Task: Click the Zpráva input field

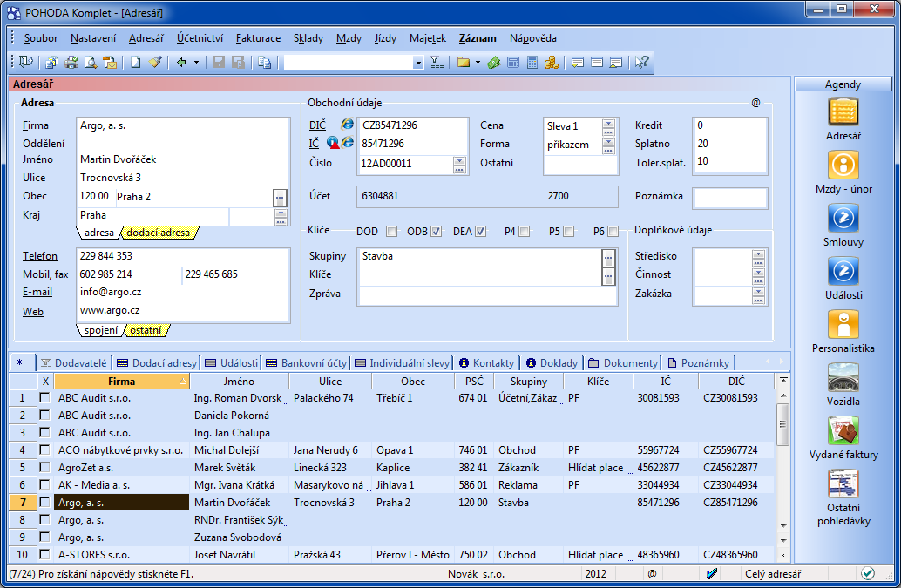Action: [487, 295]
